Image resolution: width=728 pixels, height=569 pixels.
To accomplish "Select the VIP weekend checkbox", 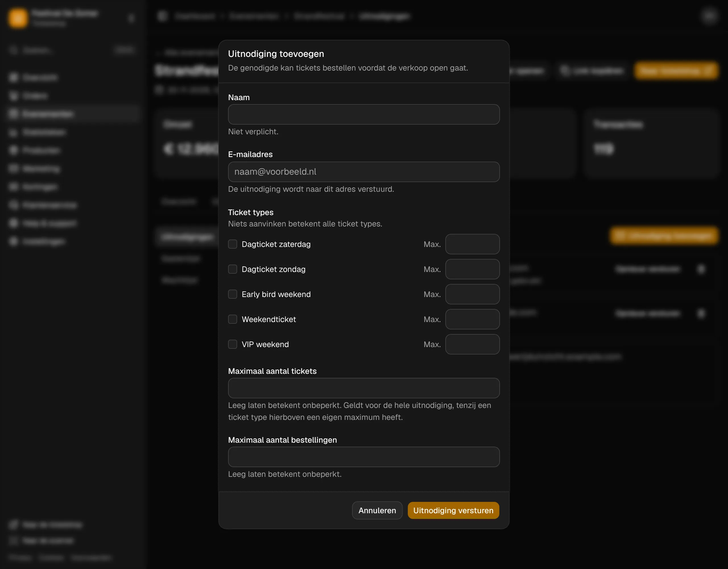I will (x=232, y=344).
